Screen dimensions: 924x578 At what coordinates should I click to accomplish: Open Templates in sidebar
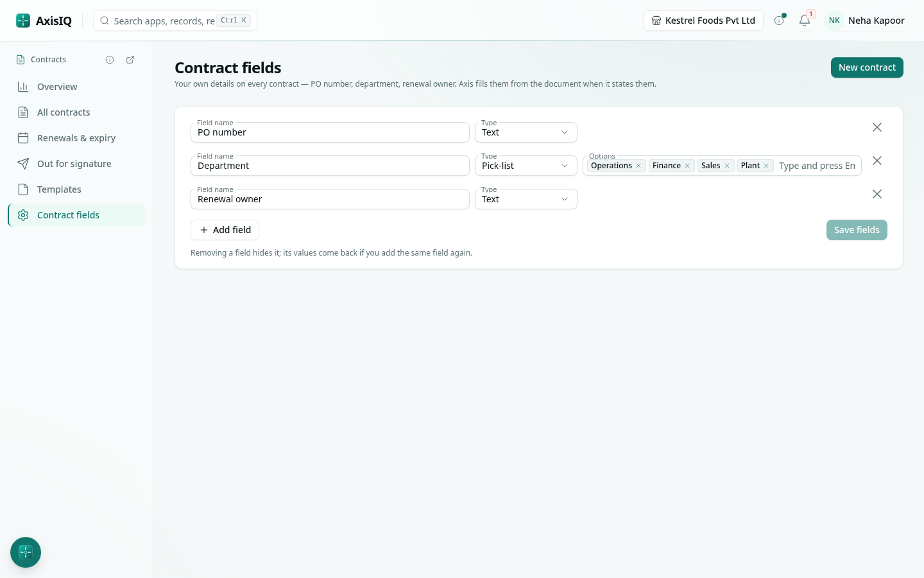pyautogui.click(x=77, y=189)
